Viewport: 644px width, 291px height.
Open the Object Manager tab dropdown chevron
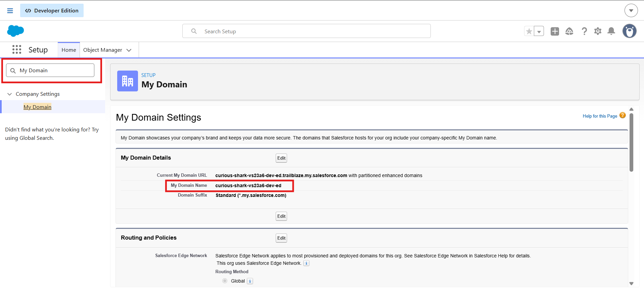point(129,50)
